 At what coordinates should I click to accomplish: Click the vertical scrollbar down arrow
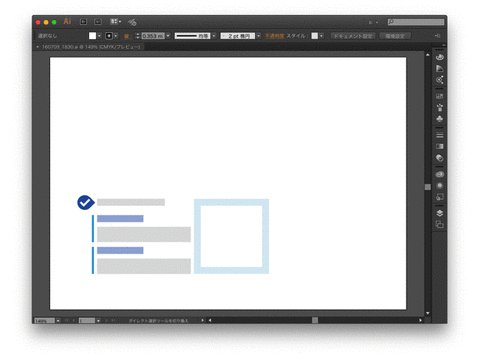[x=428, y=313]
